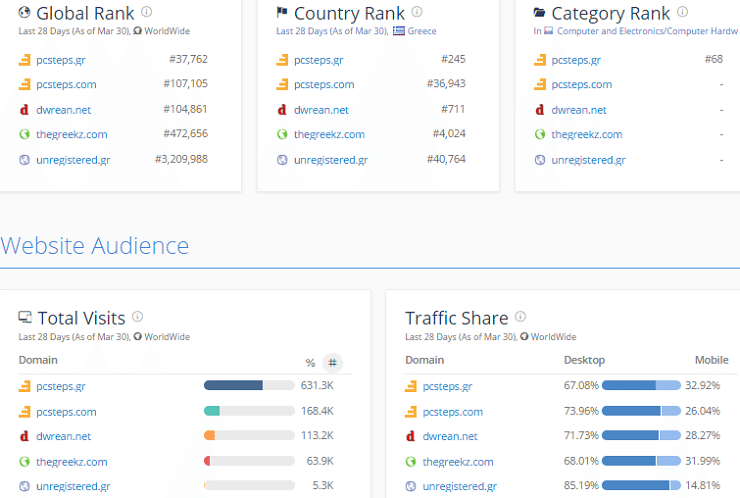Click the Category Rank info icon
This screenshot has width=740, height=498.
(x=682, y=11)
